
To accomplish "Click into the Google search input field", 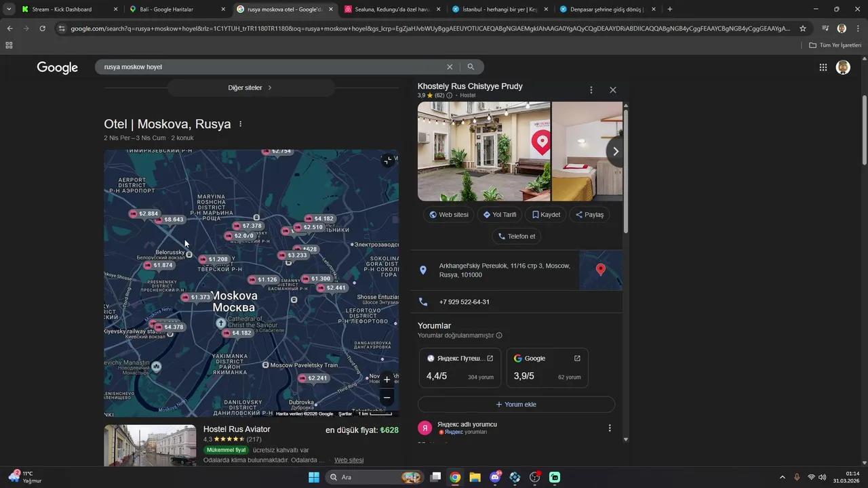I will point(271,67).
